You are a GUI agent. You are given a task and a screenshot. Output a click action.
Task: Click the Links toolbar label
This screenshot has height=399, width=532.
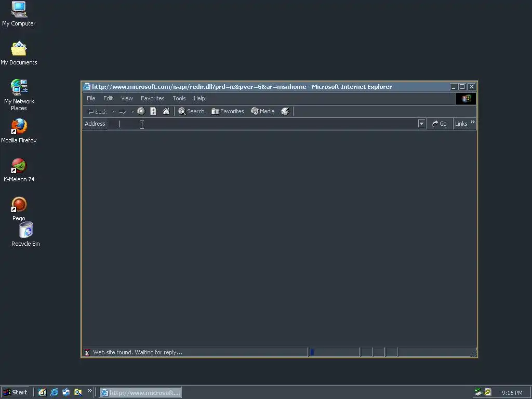[461, 124]
